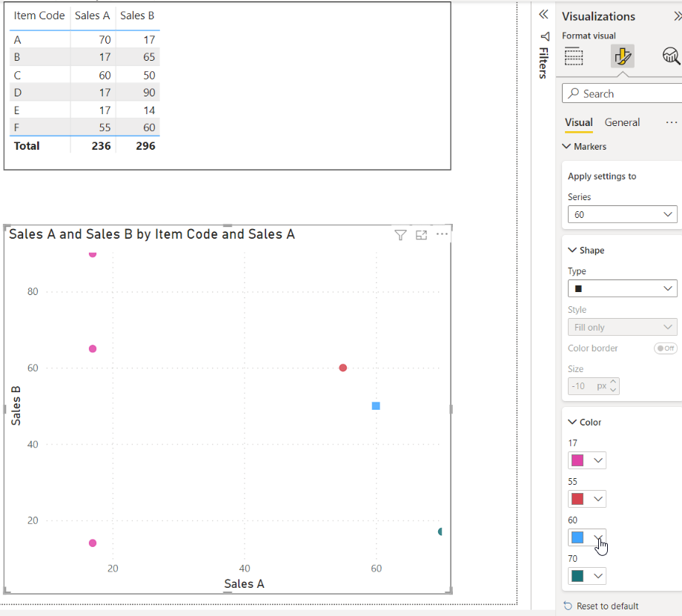Click the Search field in format pane
682x616 pixels.
pyautogui.click(x=622, y=93)
